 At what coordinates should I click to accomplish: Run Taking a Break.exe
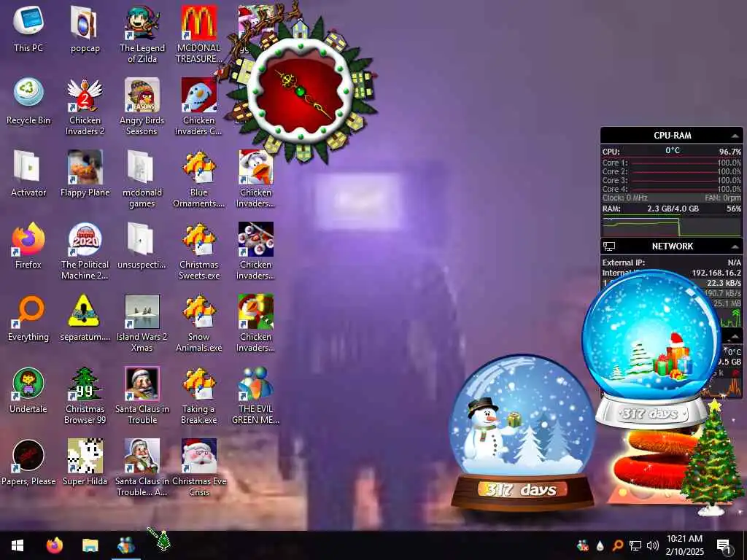(198, 394)
